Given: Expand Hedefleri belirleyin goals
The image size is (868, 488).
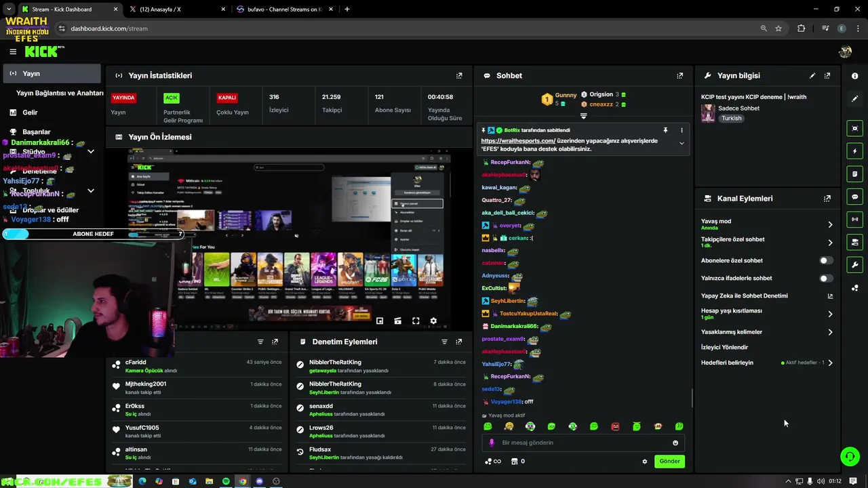Looking at the screenshot, I should pos(830,363).
